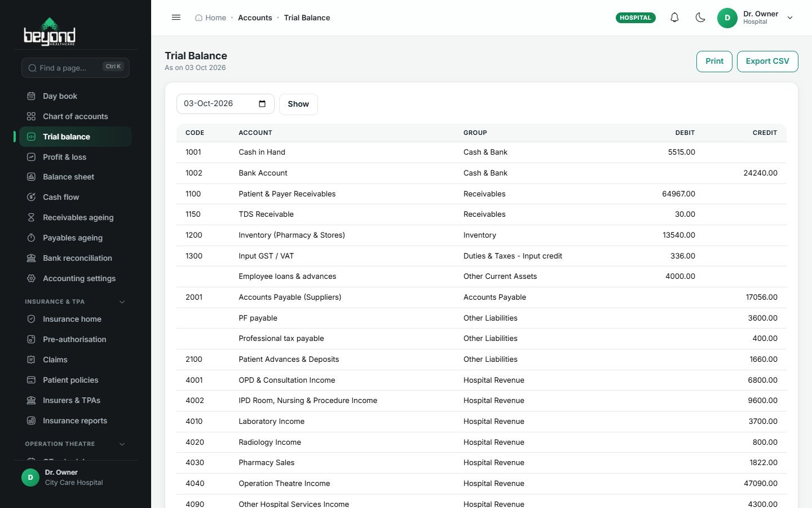Click the HOSPITAL badge
Screen dimensions: 812x508
click(636, 17)
